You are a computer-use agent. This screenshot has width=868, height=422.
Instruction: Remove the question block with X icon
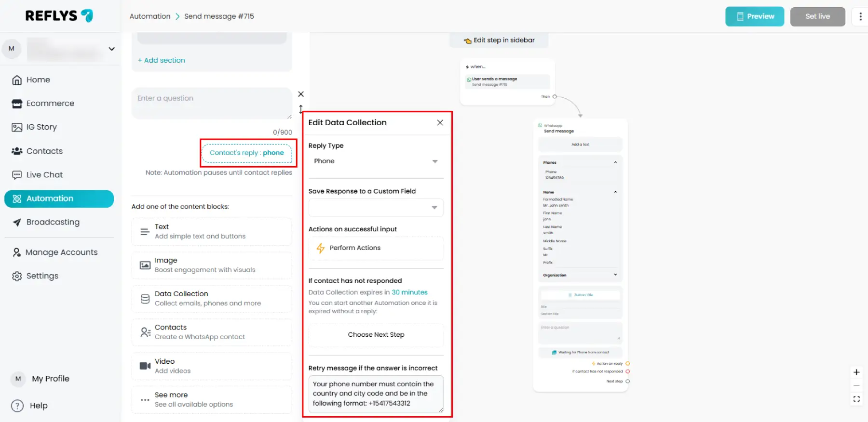tap(301, 94)
